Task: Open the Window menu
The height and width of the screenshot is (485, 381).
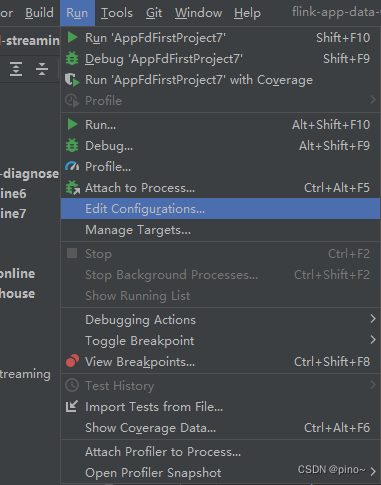Action: [x=199, y=13]
